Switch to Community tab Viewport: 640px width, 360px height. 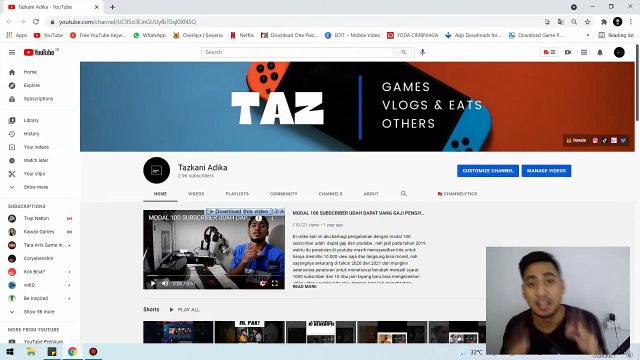point(284,194)
